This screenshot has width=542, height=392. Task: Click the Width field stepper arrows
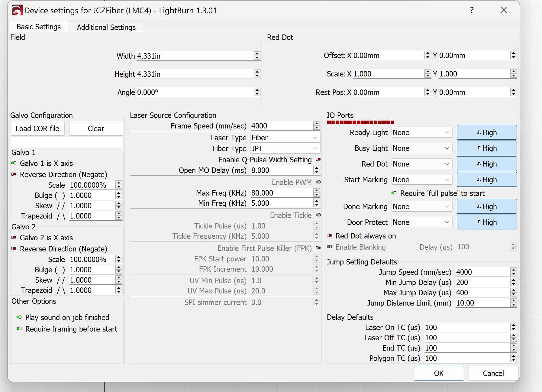(257, 56)
